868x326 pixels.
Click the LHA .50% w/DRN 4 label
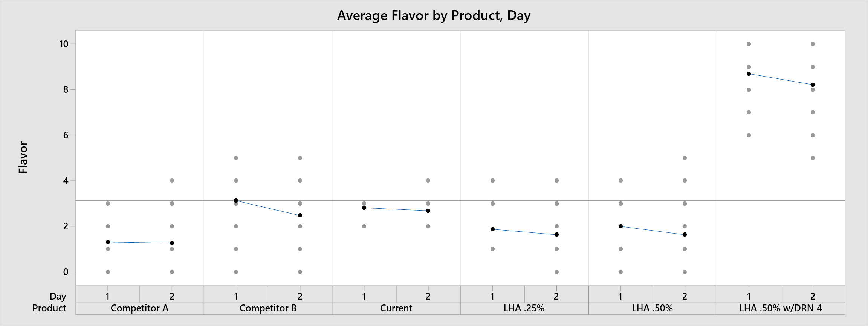click(x=781, y=308)
